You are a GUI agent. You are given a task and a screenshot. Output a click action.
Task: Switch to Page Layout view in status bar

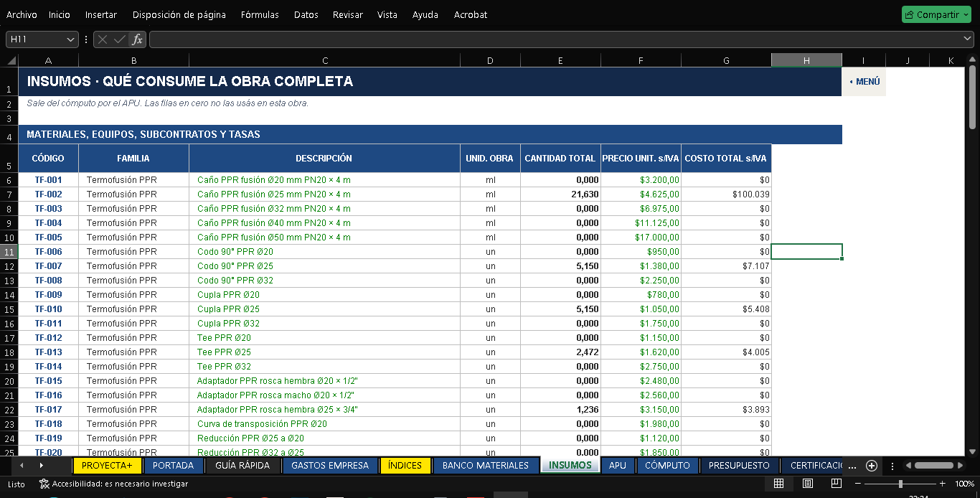click(x=808, y=484)
